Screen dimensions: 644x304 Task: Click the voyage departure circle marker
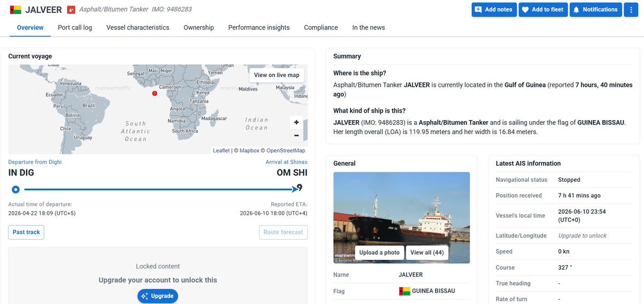click(x=16, y=189)
